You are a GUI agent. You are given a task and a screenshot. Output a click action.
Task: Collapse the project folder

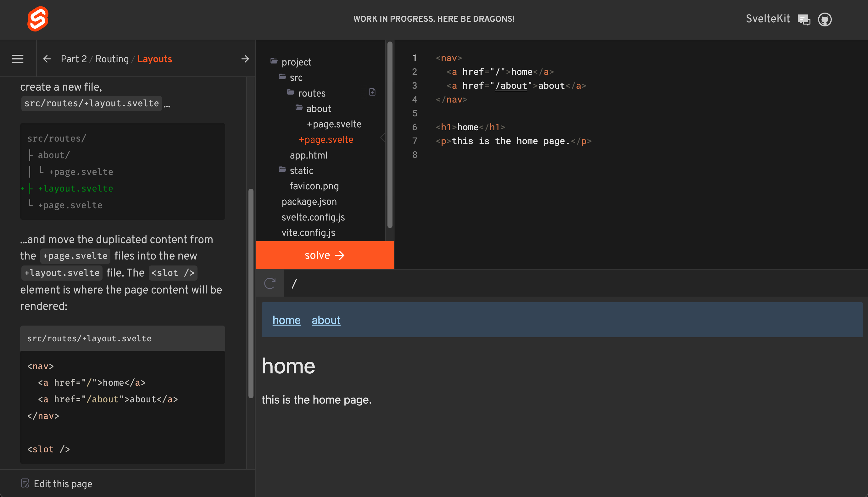coord(296,62)
